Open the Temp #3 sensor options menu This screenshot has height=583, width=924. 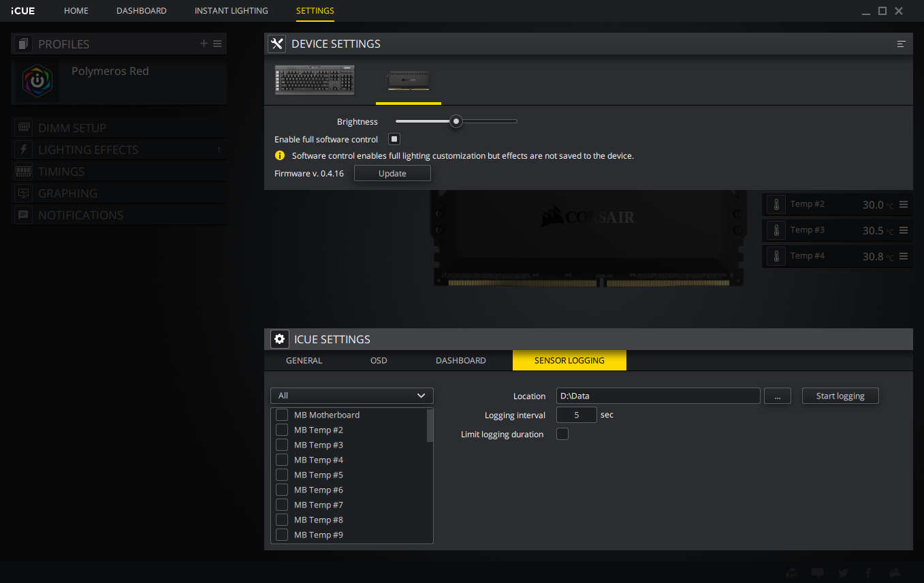[904, 230]
